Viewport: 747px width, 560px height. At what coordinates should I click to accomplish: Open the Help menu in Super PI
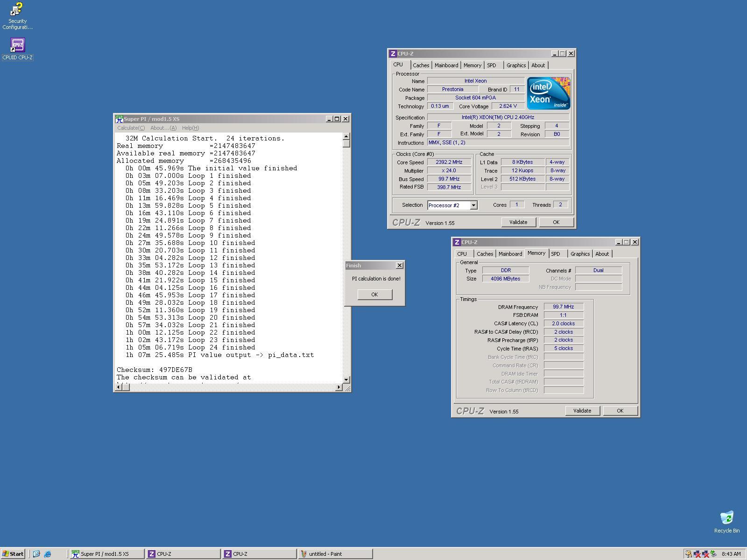pos(190,128)
